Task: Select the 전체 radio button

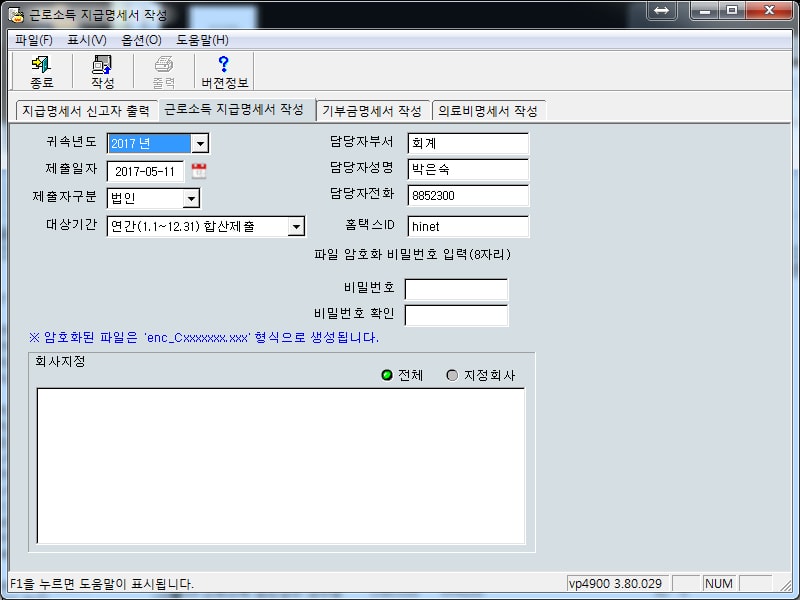Action: pos(387,375)
